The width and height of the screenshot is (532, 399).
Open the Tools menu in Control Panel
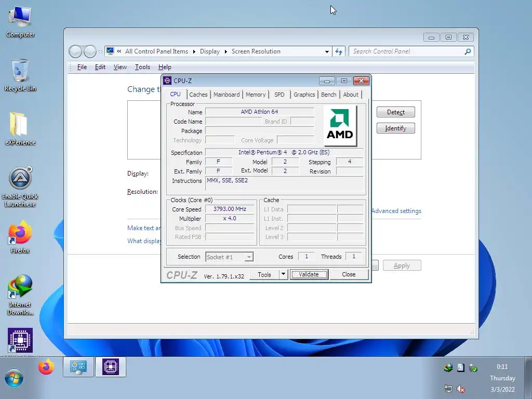point(142,67)
